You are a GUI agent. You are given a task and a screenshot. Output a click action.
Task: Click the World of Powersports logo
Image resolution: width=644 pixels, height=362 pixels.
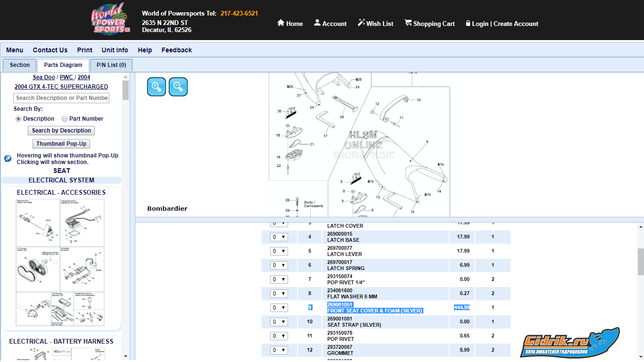110,20
